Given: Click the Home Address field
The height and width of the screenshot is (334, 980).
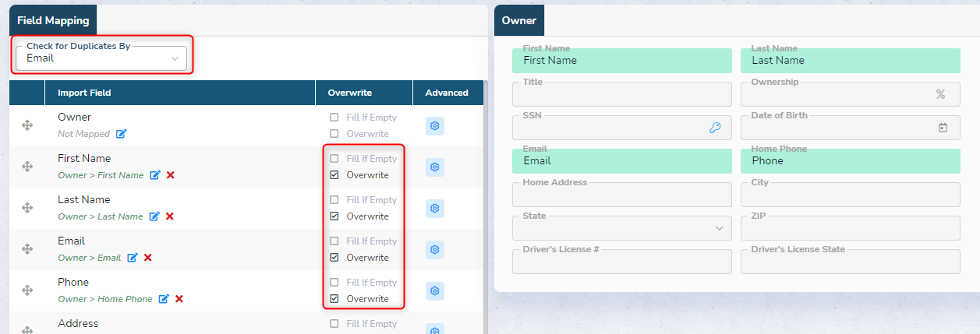Looking at the screenshot, I should coord(622,195).
